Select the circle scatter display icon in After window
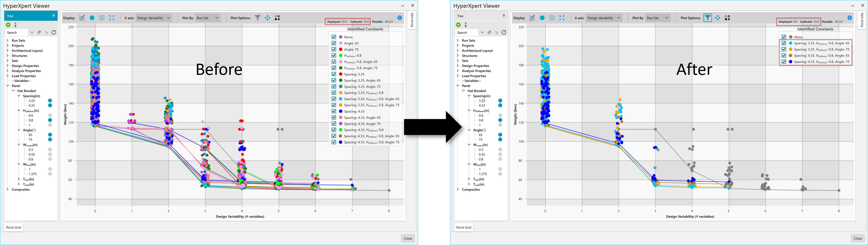 click(542, 18)
